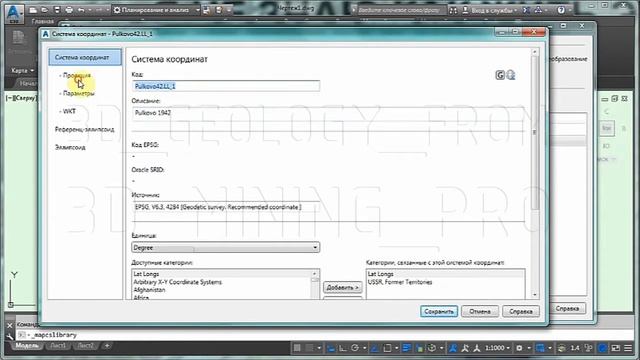Viewport: 640px width, 360px height.
Task: Toggle the selection cycling icon in status bar
Action: pos(432,348)
